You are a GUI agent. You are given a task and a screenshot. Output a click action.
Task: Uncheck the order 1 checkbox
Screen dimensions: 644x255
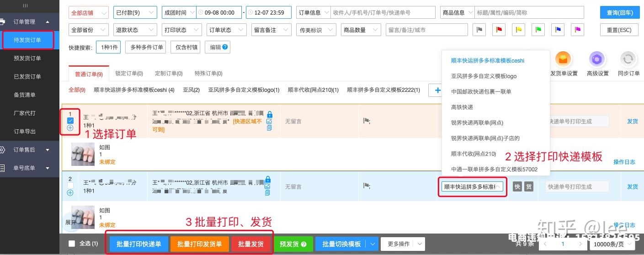[x=70, y=121]
